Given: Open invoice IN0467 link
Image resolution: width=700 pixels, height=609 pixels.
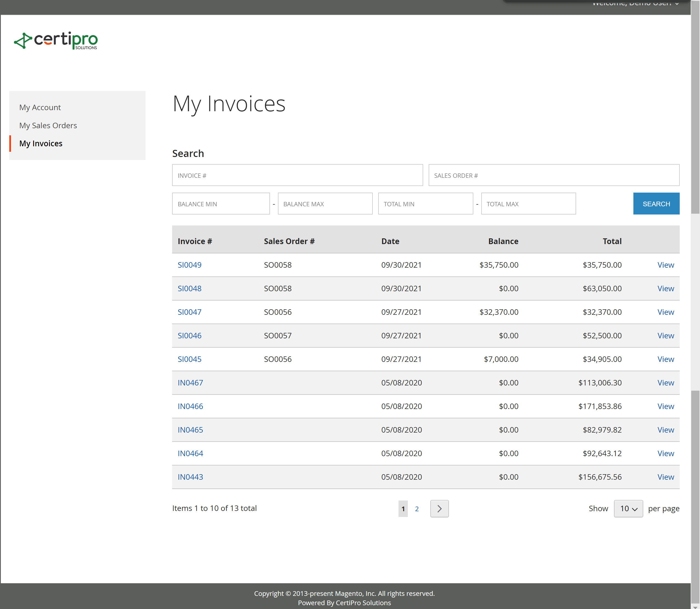Looking at the screenshot, I should [x=190, y=383].
